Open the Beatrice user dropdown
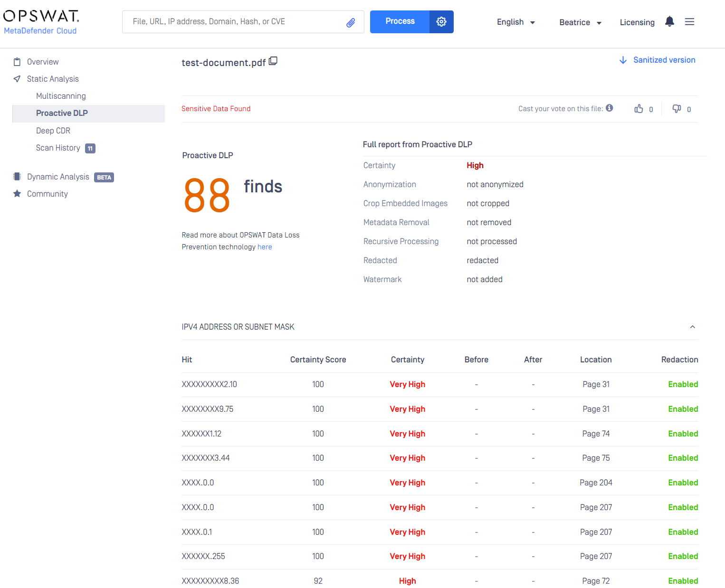 click(x=580, y=22)
